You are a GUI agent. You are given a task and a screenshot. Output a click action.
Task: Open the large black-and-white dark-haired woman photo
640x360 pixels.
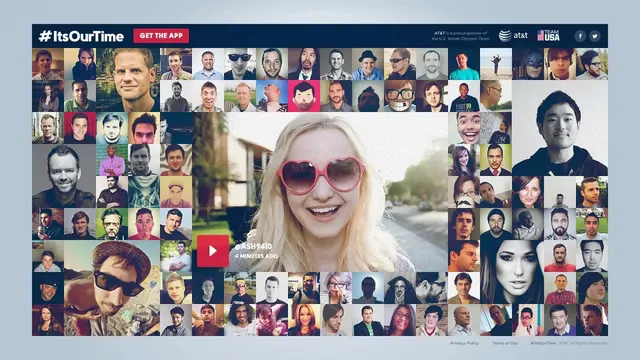pyautogui.click(x=512, y=272)
